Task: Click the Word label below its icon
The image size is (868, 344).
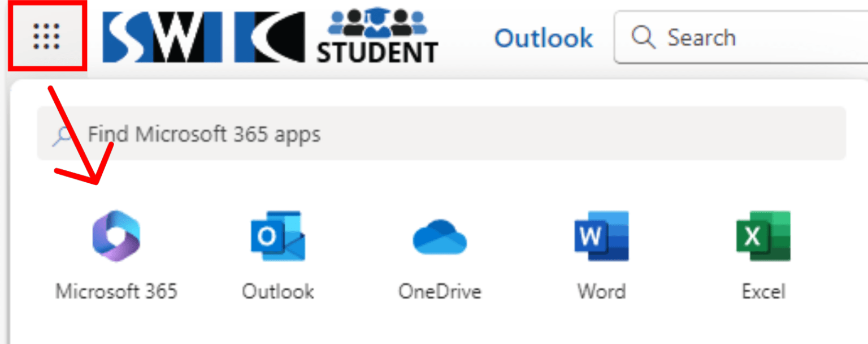Action: (601, 291)
